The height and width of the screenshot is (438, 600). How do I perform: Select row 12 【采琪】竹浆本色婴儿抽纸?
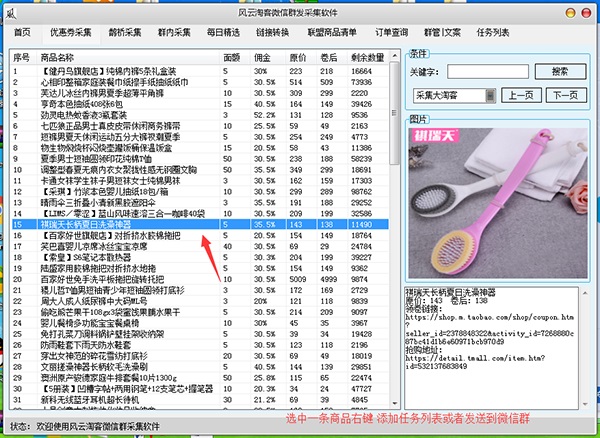pyautogui.click(x=199, y=192)
